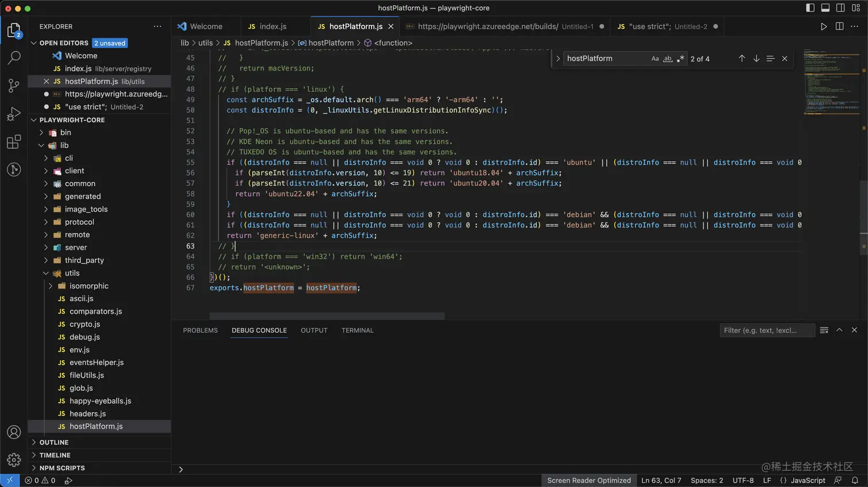Open the Problems panel tab

200,330
